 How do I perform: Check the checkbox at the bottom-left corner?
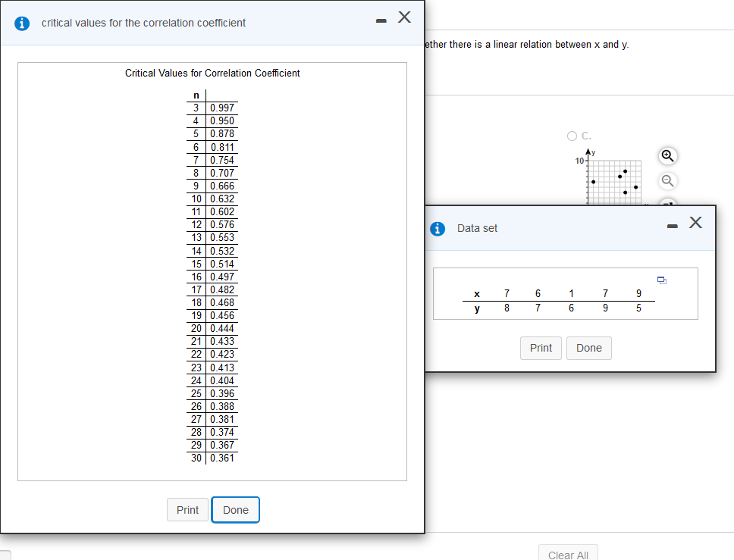(5, 555)
